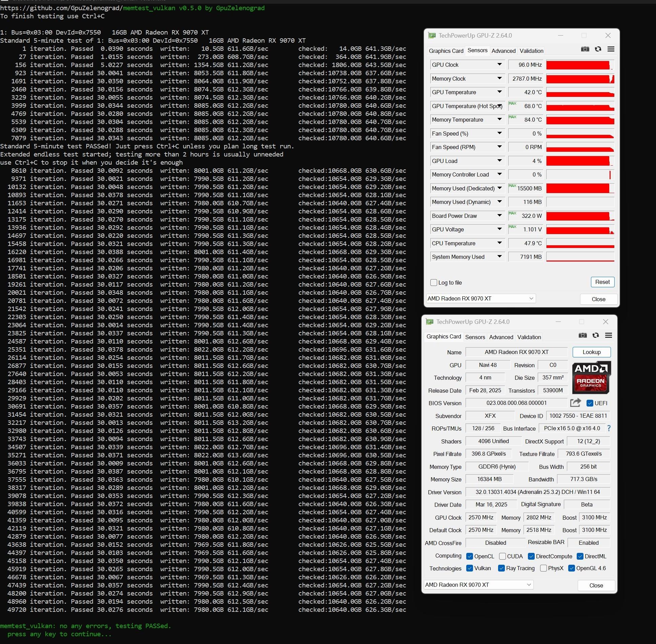656x644 pixels.
Task: Toggle the Ray Tracing checkbox
Action: pos(501,568)
